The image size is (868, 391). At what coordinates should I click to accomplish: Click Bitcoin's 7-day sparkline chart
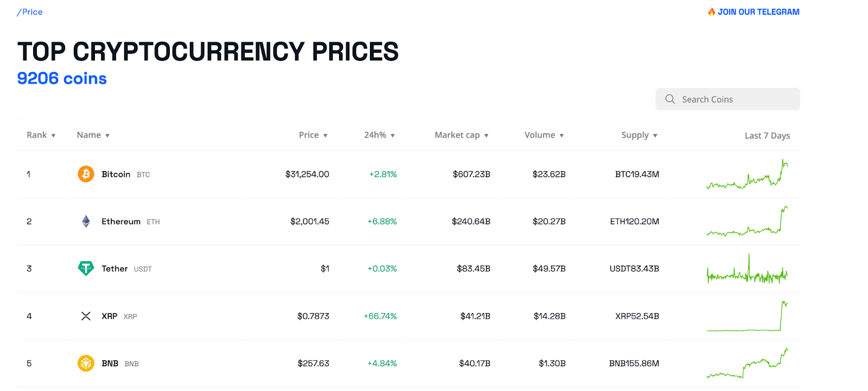pos(748,175)
